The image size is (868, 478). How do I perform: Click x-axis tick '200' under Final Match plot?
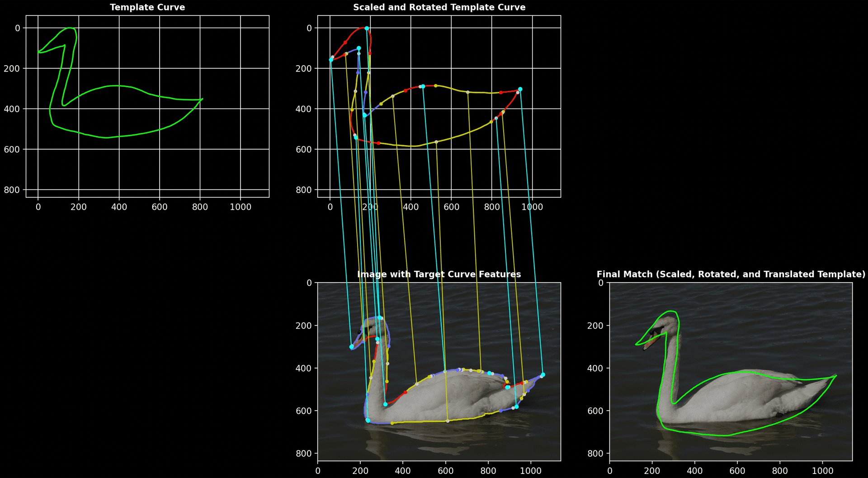(x=652, y=471)
